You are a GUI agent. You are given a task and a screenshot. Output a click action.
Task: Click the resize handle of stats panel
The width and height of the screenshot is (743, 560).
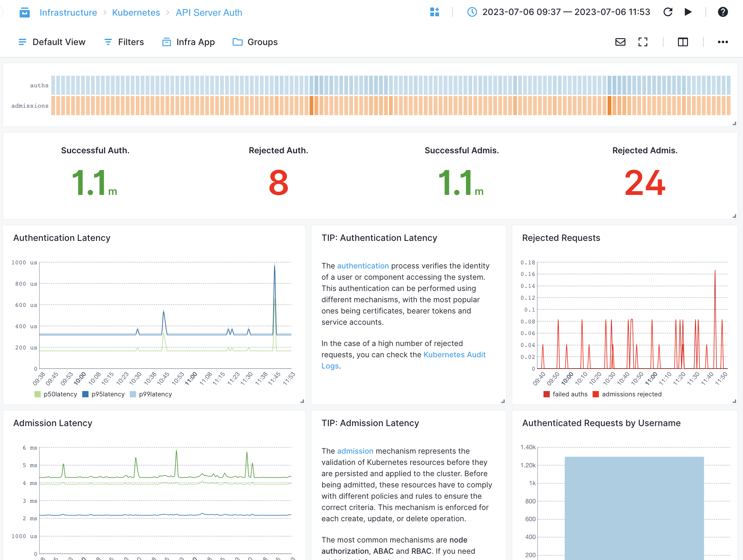(x=734, y=216)
